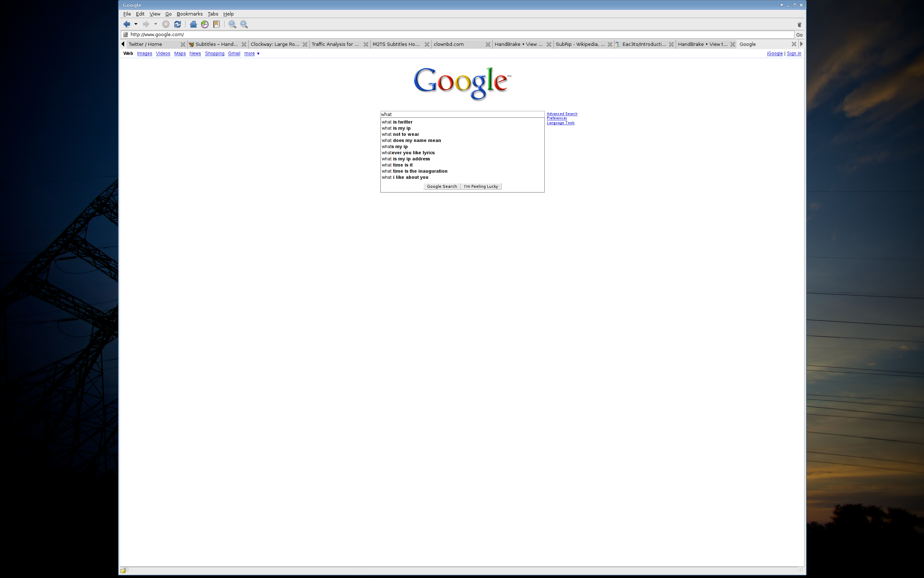Switch to the Traffic Analysis tab

click(336, 44)
